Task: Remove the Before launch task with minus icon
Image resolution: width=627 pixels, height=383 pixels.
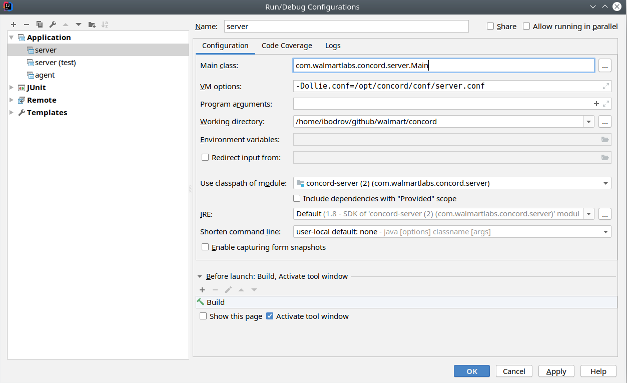Action: pos(216,290)
